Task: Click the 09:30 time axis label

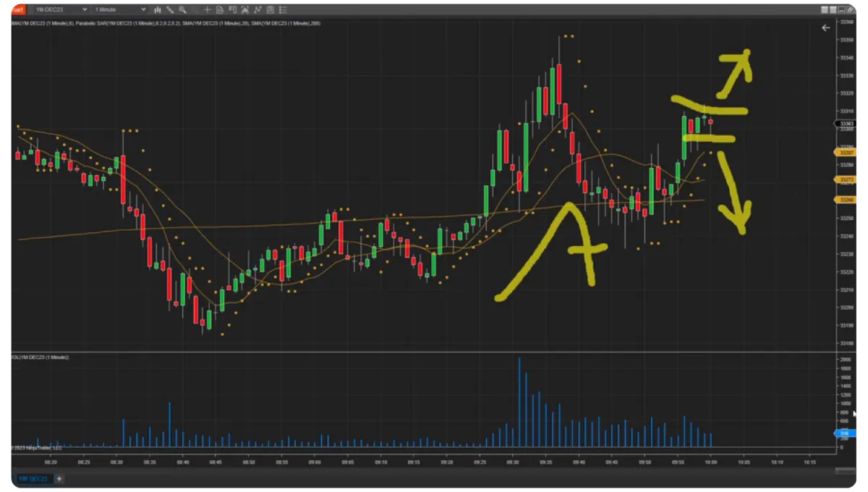Action: point(512,461)
